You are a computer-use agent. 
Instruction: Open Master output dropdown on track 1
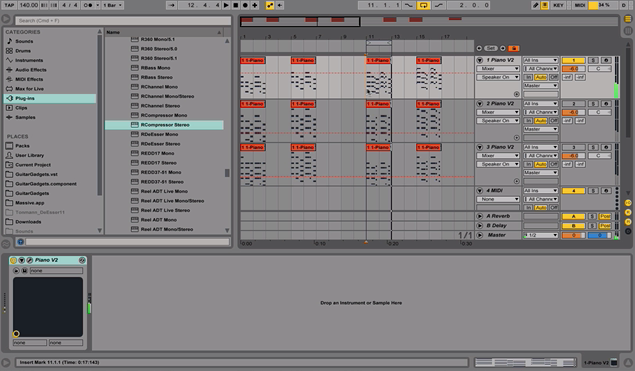[x=541, y=85]
